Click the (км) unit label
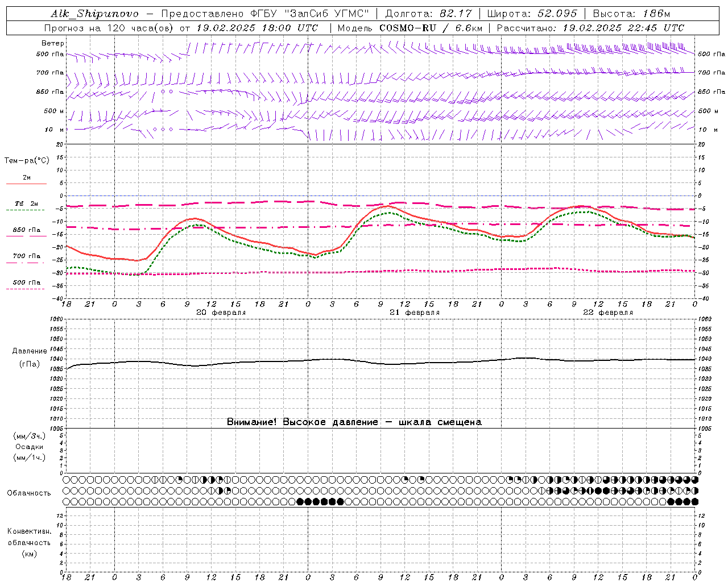The width and height of the screenshot is (728, 582). click(x=30, y=553)
